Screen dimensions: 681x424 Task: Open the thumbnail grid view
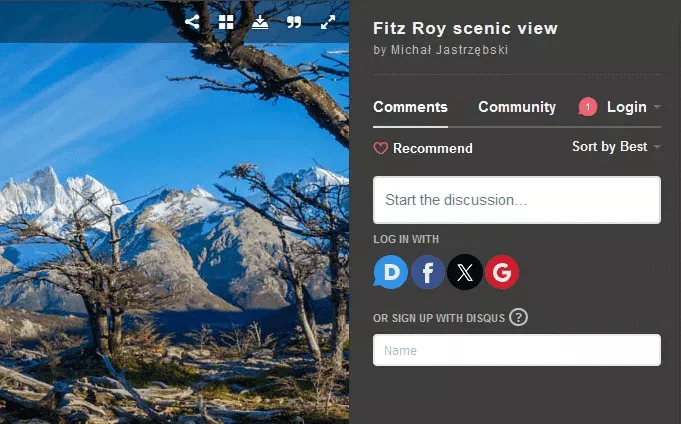pyautogui.click(x=226, y=22)
